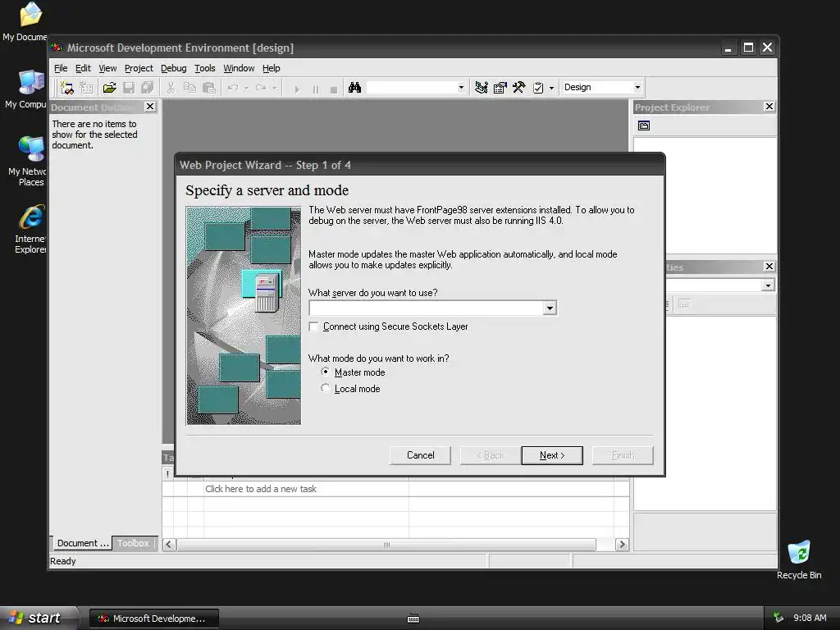Click the Next button in wizard

coord(552,455)
